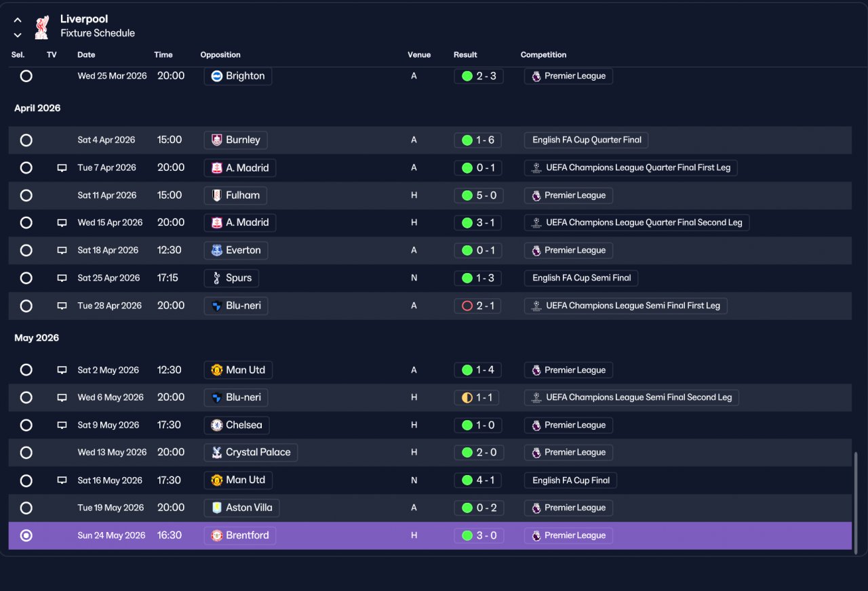Click the Chelsea club badge icon
The width and height of the screenshot is (868, 591).
(x=217, y=425)
